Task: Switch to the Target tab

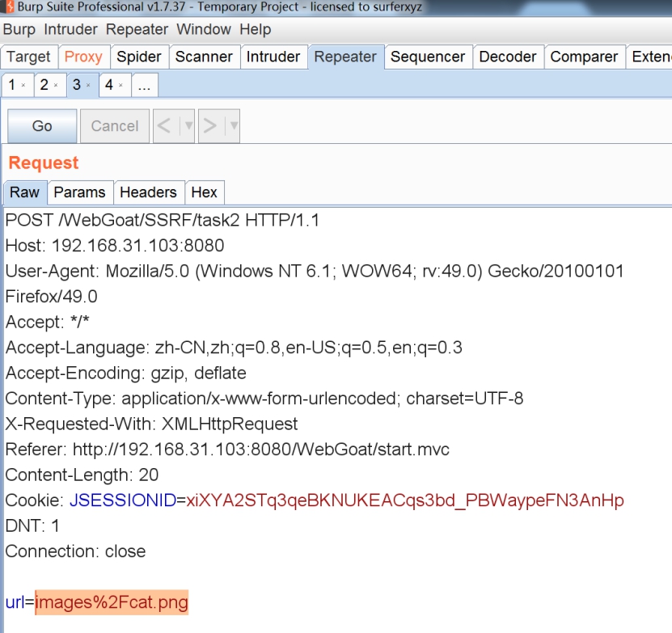Action: click(x=29, y=57)
